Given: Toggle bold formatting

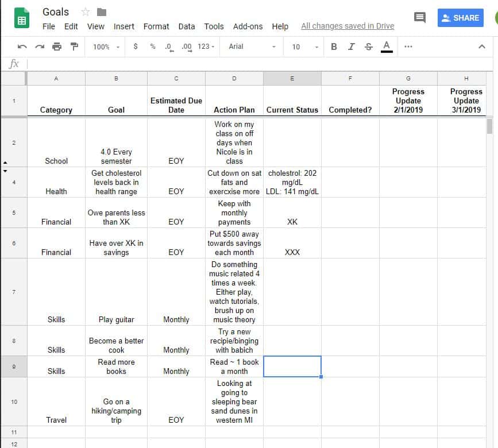Looking at the screenshot, I should click(334, 47).
